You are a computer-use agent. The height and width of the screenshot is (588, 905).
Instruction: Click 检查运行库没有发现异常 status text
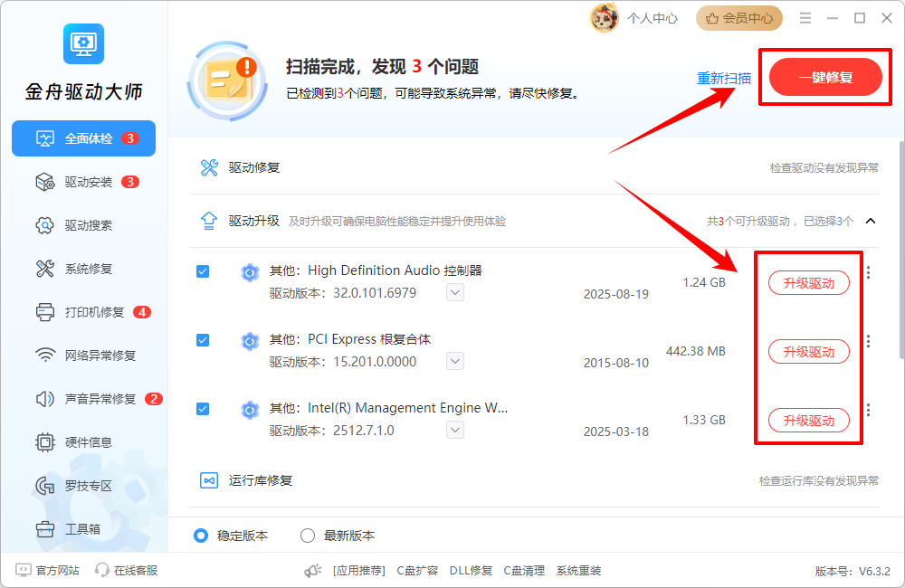coord(818,480)
